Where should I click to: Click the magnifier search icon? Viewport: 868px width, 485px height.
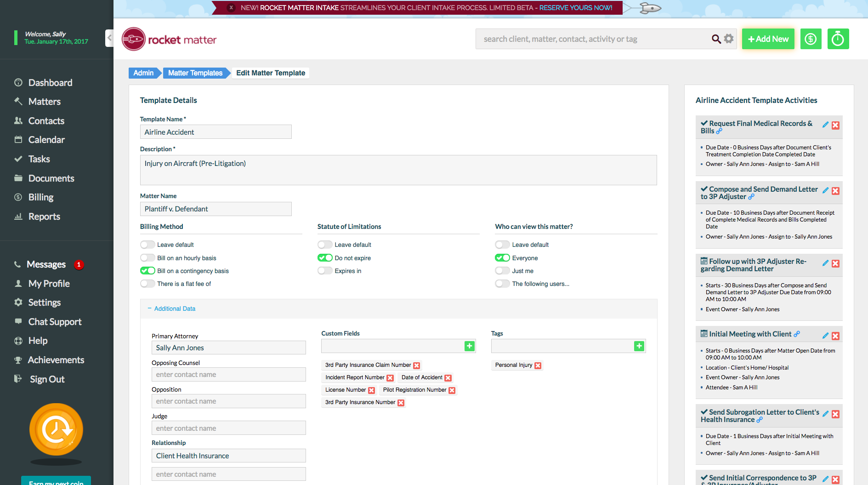[716, 39]
